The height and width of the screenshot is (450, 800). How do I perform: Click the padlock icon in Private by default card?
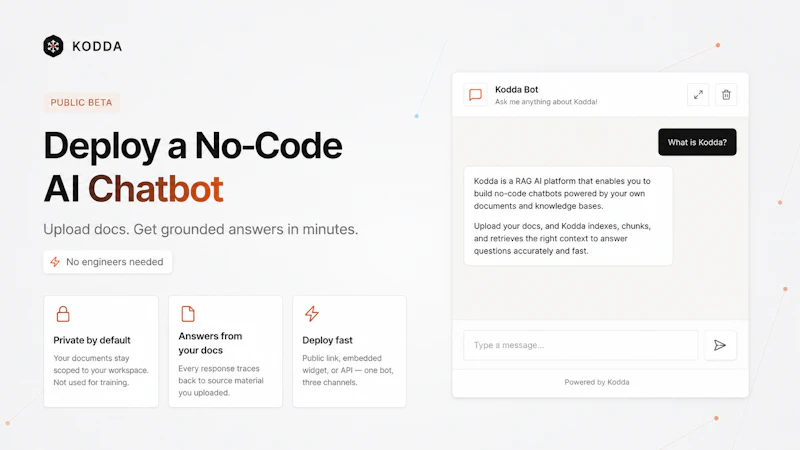[63, 314]
